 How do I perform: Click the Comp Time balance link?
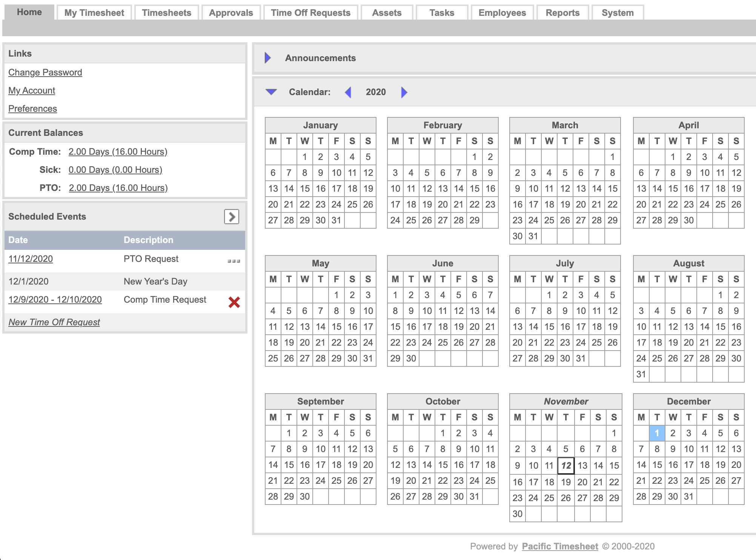[x=118, y=152]
